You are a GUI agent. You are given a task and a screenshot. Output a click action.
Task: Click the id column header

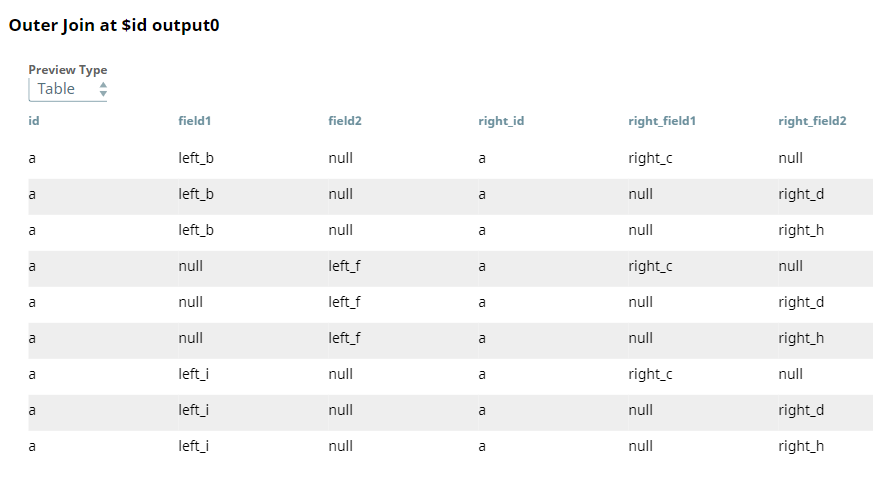tap(34, 121)
